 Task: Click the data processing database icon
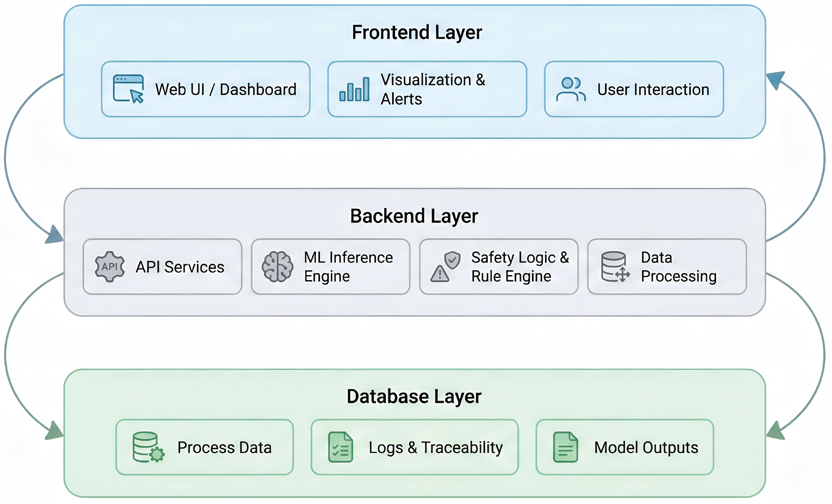pyautogui.click(x=615, y=267)
